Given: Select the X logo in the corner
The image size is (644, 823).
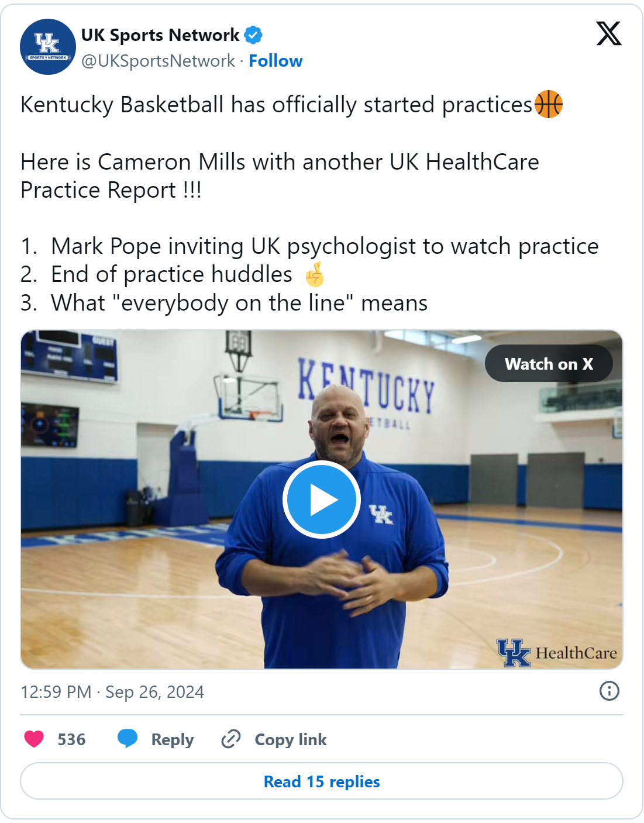Looking at the screenshot, I should pos(609,34).
